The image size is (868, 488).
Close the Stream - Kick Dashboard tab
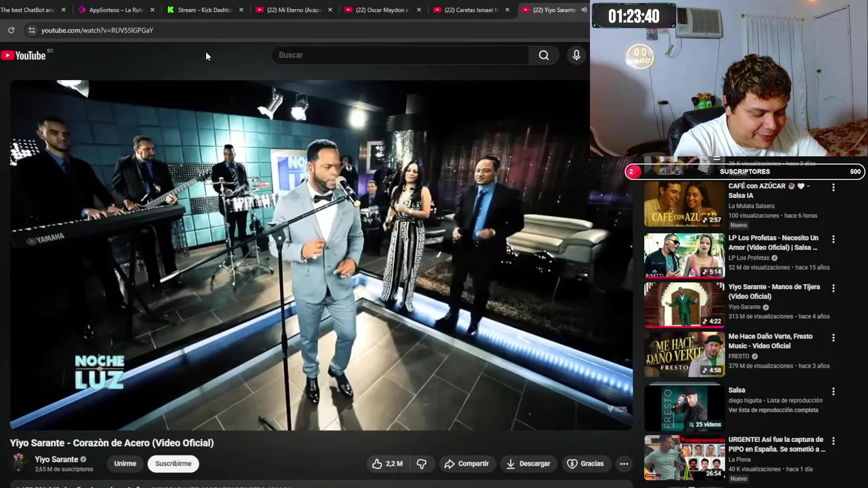[x=241, y=10]
